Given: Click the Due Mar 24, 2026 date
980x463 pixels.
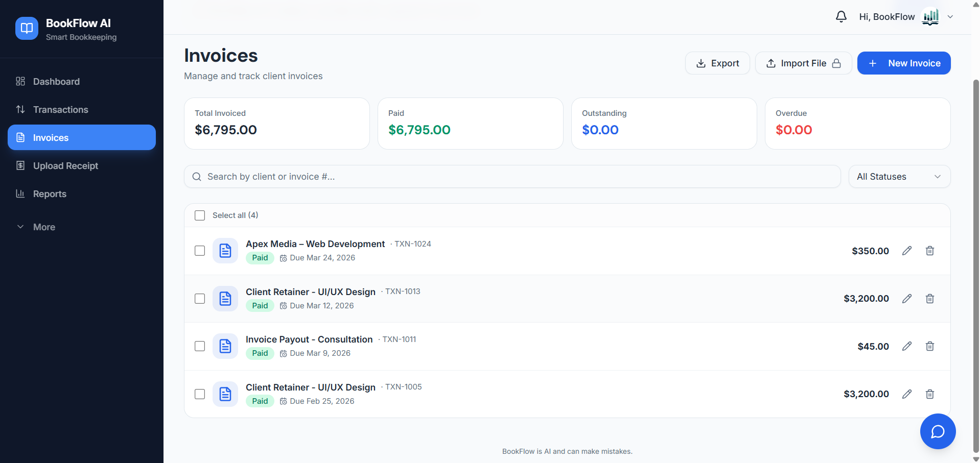Looking at the screenshot, I should 322,258.
